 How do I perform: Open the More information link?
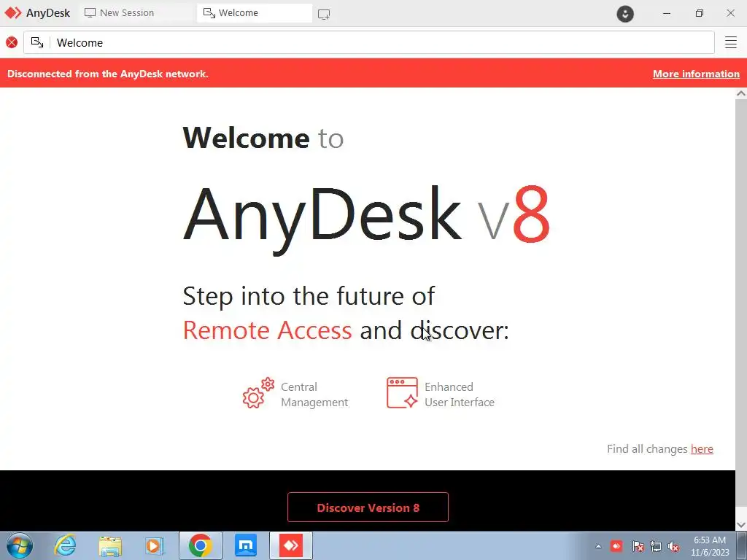coord(696,74)
